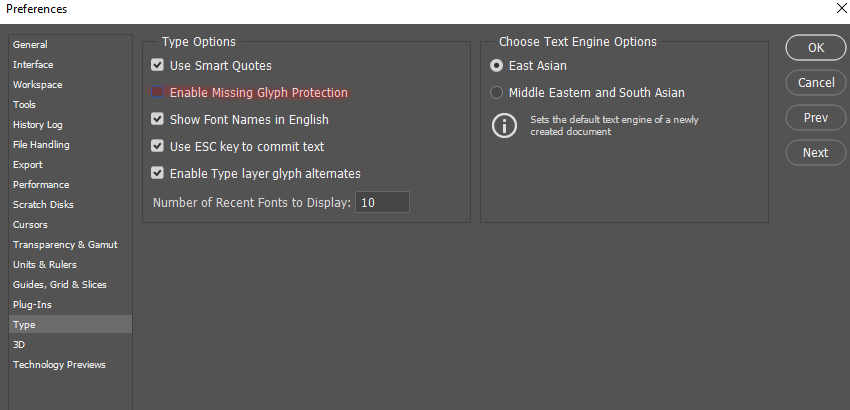Viewport: 850px width, 410px height.
Task: Click the Cancel button
Action: [x=816, y=83]
